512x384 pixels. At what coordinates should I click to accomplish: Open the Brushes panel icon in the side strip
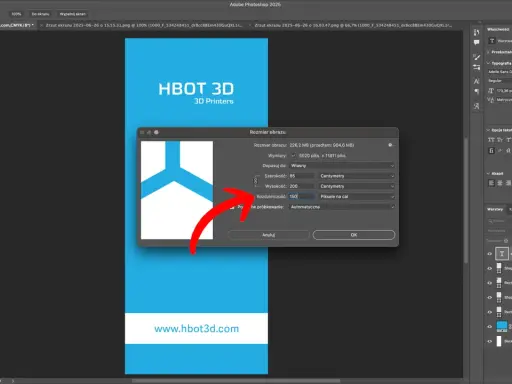click(476, 57)
